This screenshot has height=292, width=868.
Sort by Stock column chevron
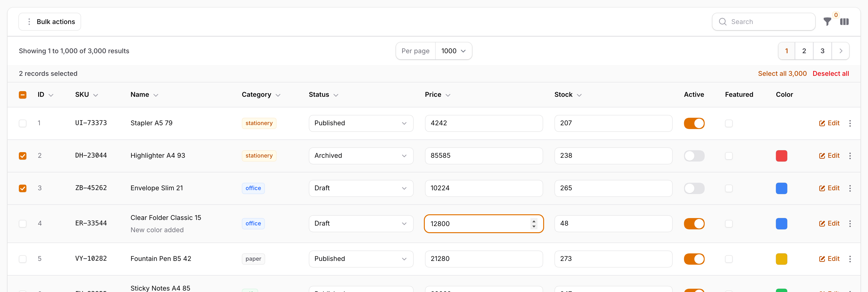pyautogui.click(x=579, y=95)
